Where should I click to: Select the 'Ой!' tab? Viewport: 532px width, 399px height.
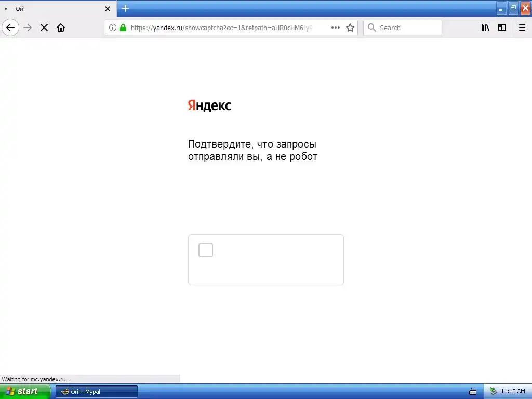[58, 9]
